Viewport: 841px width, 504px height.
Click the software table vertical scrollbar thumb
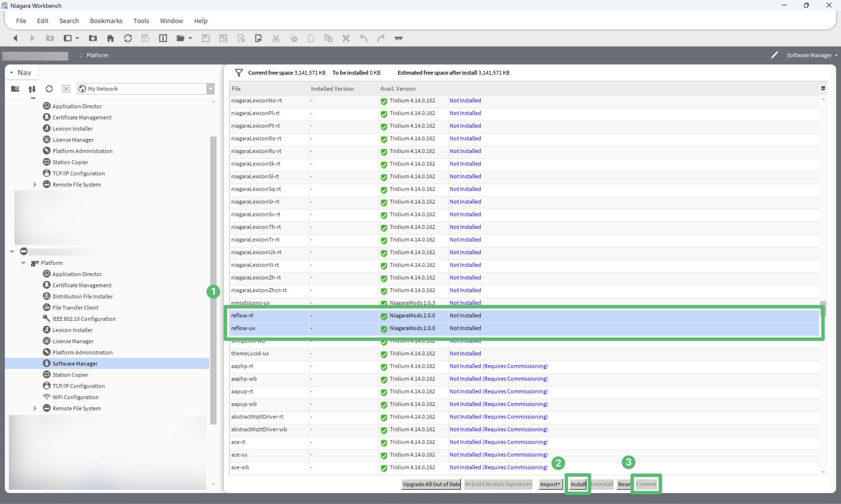point(823,308)
